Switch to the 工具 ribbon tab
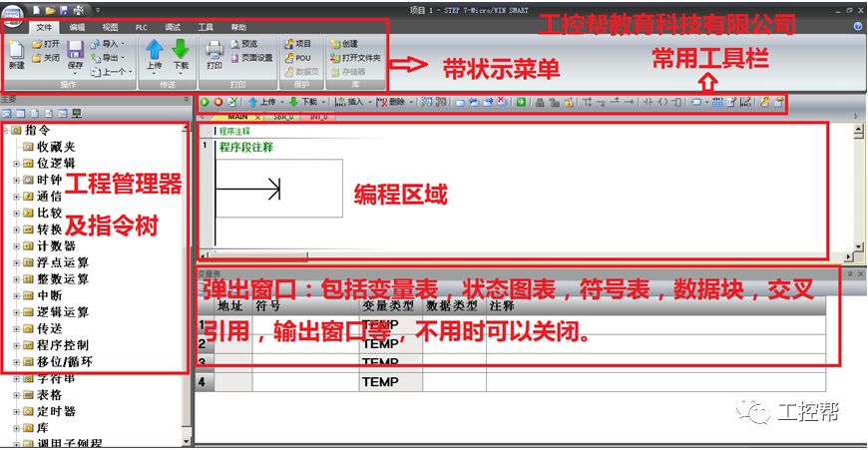This screenshot has height=450, width=868. pyautogui.click(x=206, y=27)
